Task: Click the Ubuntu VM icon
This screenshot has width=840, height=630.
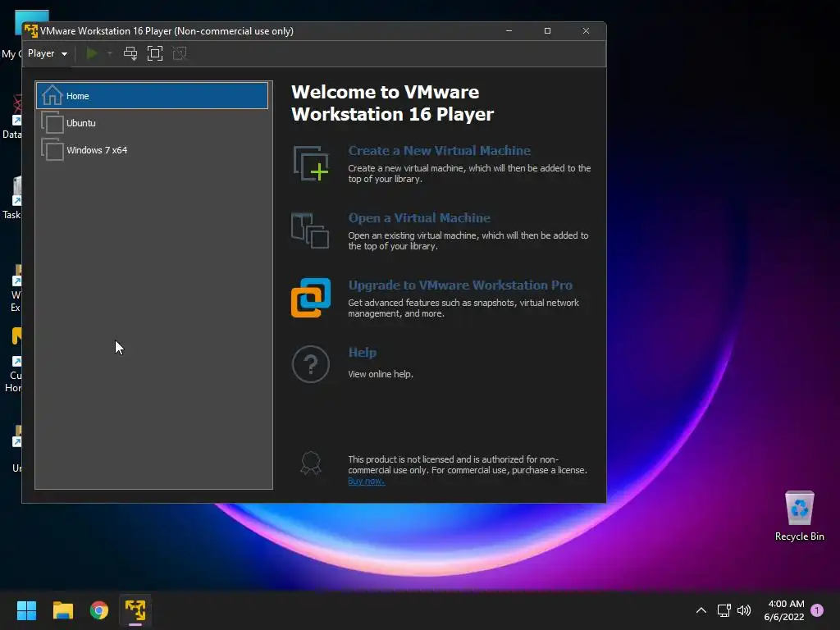Action: pyautogui.click(x=52, y=123)
